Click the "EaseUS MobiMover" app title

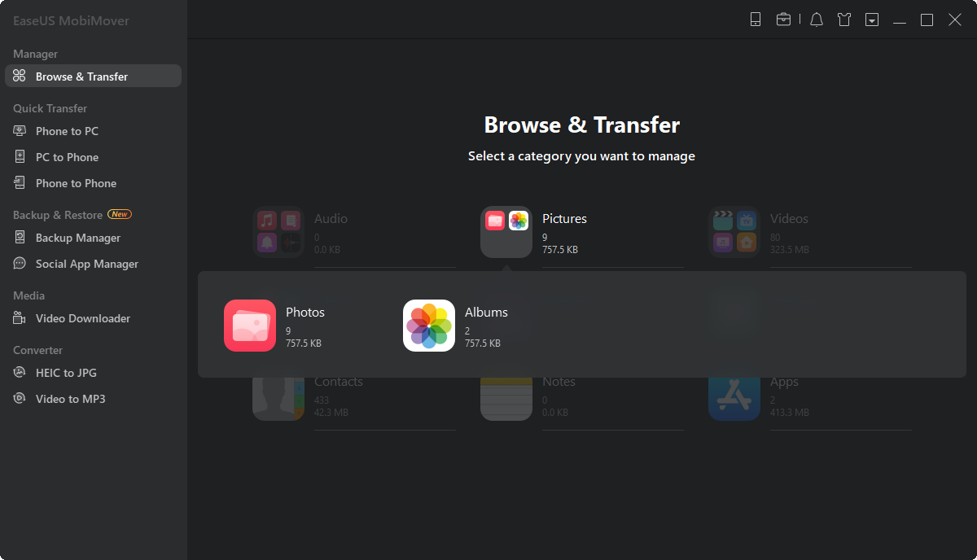[x=71, y=20]
